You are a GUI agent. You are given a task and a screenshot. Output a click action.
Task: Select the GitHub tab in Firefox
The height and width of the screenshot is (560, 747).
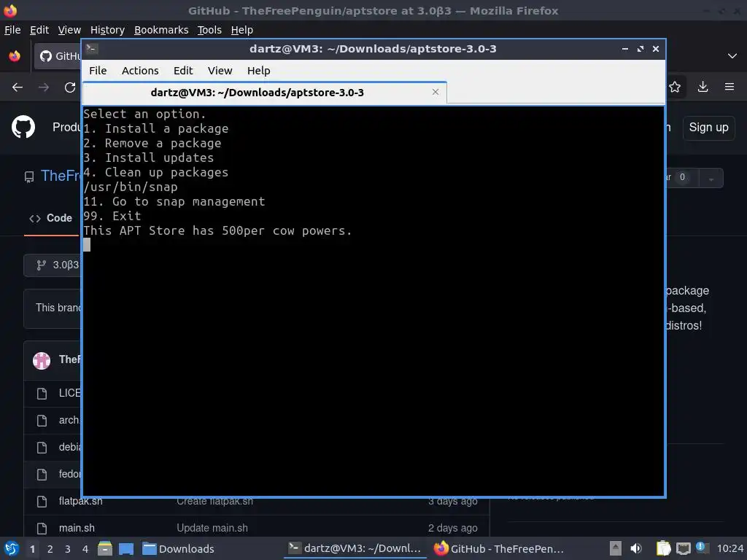click(58, 56)
